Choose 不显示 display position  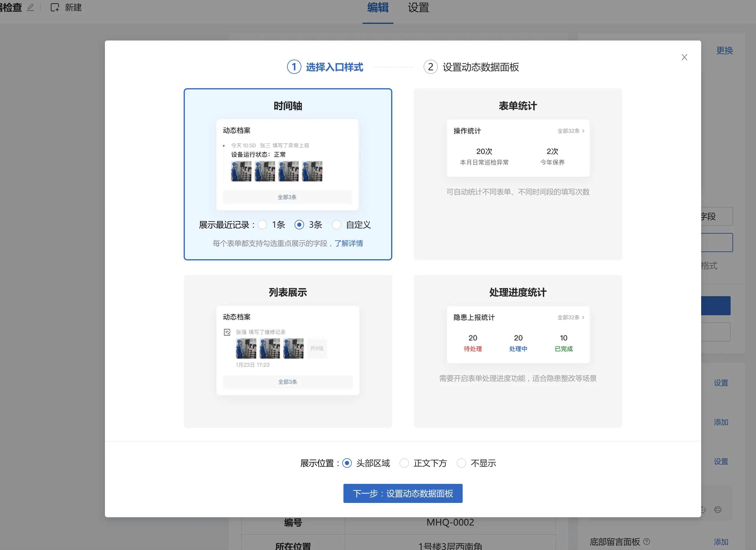click(461, 463)
